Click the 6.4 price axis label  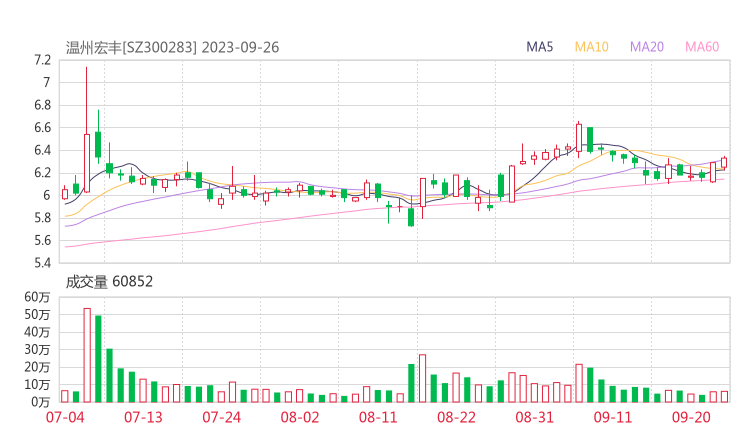coord(42,150)
